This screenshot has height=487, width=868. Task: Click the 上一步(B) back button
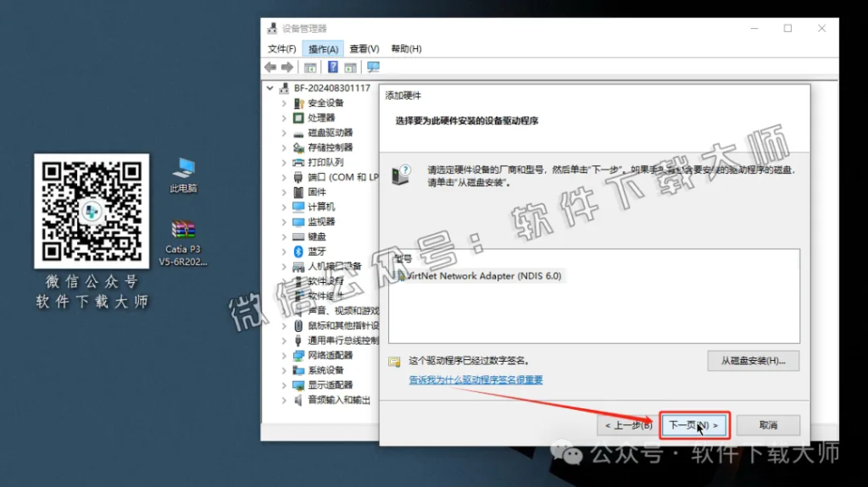(x=629, y=425)
